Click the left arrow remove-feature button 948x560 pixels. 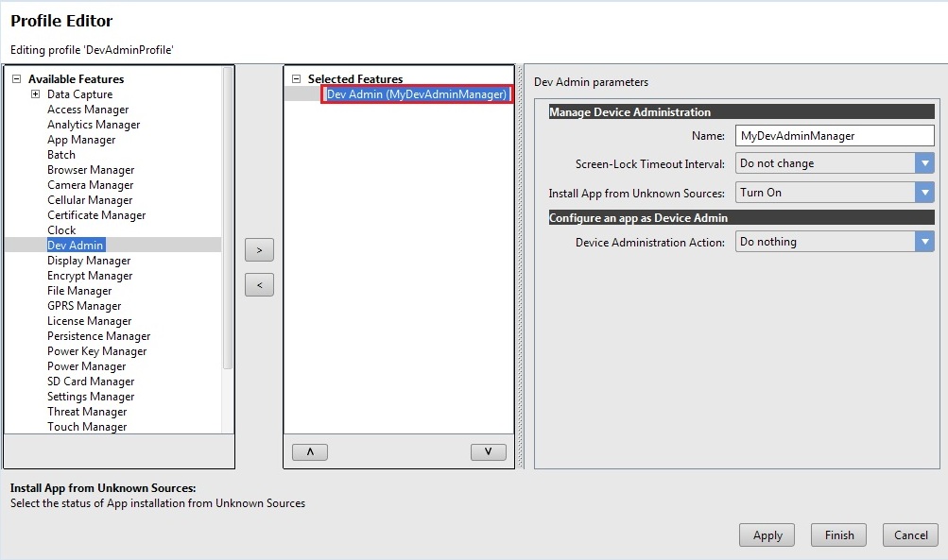click(259, 284)
